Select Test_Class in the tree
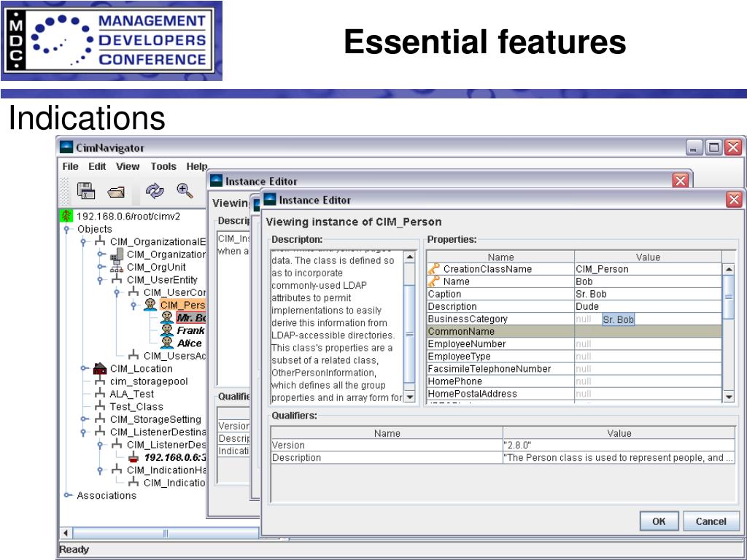The height and width of the screenshot is (560, 747). [136, 407]
